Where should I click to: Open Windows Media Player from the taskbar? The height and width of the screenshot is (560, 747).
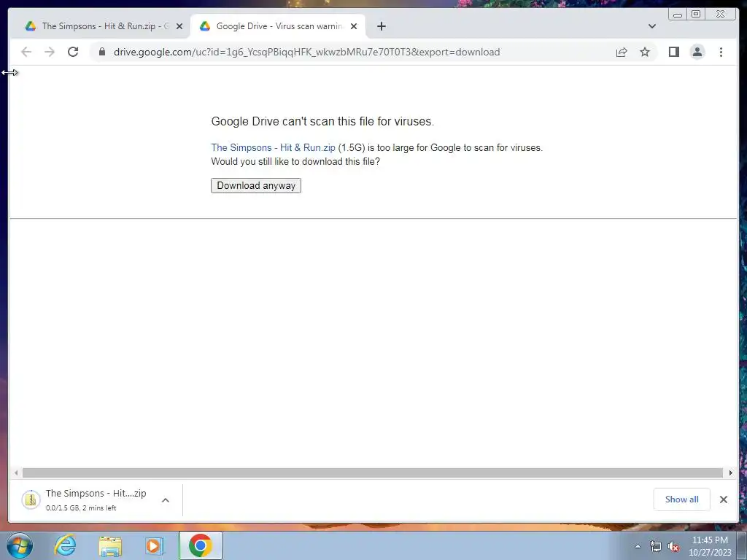click(155, 545)
